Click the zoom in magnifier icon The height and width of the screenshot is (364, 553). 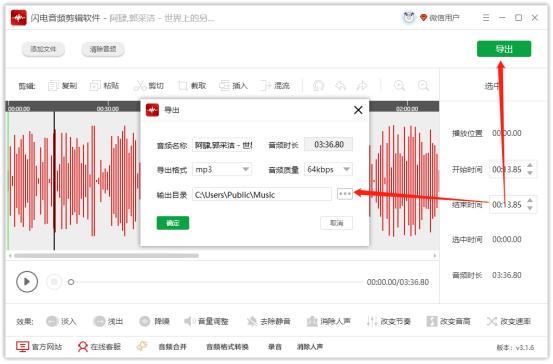coord(399,85)
